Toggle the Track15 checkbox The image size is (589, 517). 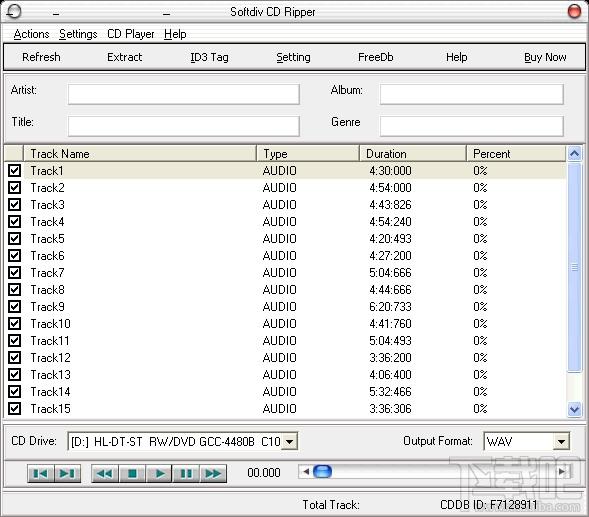[x=14, y=409]
